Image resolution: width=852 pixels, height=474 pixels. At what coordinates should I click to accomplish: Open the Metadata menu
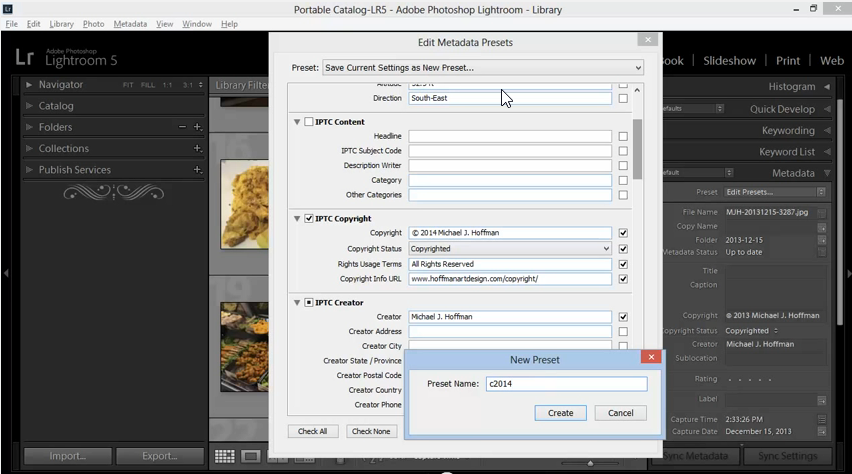coord(130,24)
